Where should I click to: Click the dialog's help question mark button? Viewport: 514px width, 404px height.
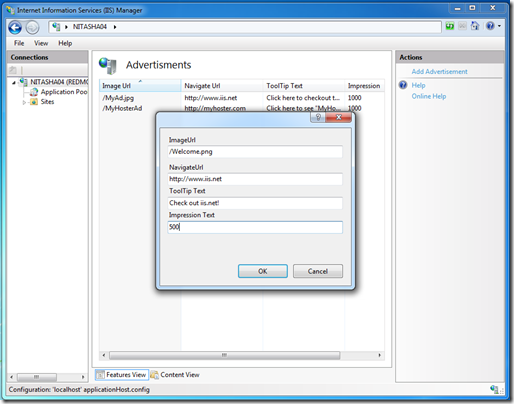318,117
